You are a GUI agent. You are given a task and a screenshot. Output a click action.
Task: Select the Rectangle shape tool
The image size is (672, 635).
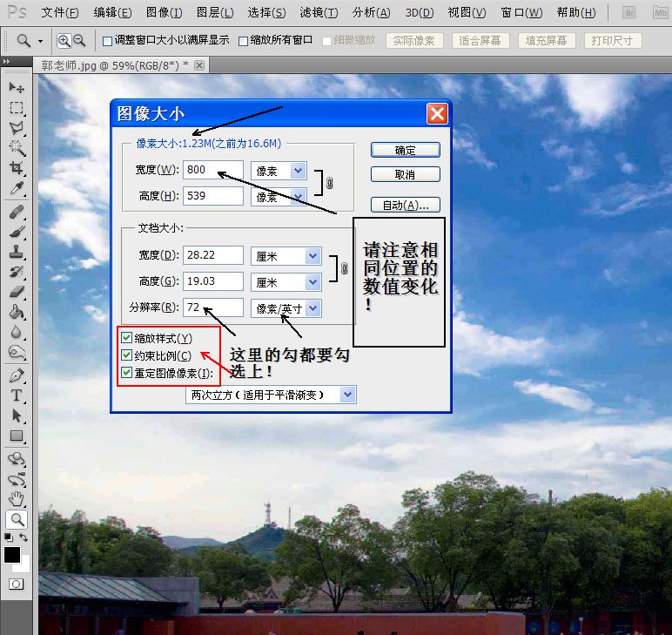point(17,436)
